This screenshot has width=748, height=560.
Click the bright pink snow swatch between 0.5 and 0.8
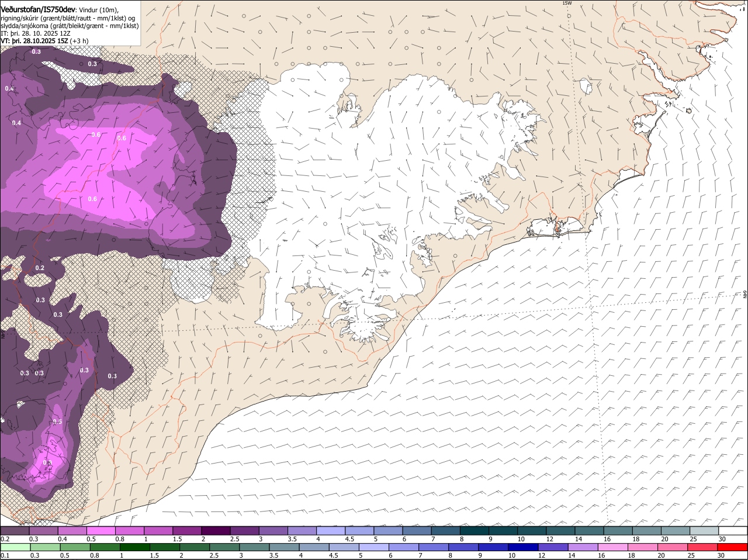click(101, 531)
